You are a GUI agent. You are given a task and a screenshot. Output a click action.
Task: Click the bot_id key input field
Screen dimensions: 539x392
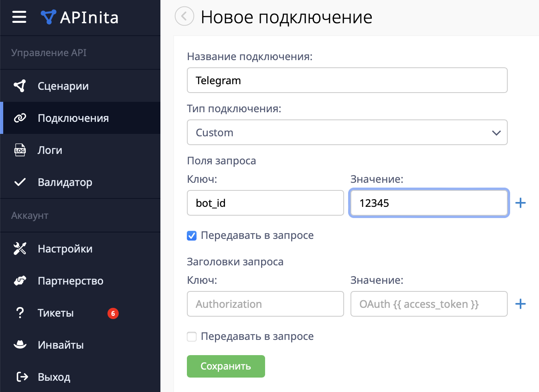click(x=265, y=203)
